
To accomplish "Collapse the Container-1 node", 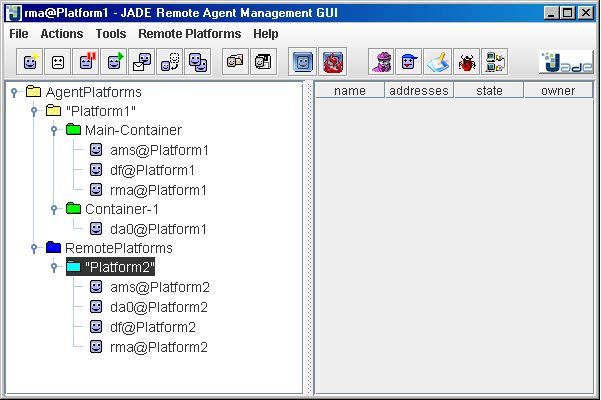I will point(54,210).
